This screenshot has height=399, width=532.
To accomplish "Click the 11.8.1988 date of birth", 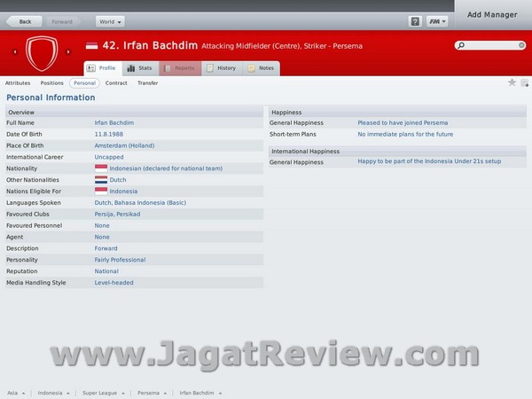I will click(108, 135).
